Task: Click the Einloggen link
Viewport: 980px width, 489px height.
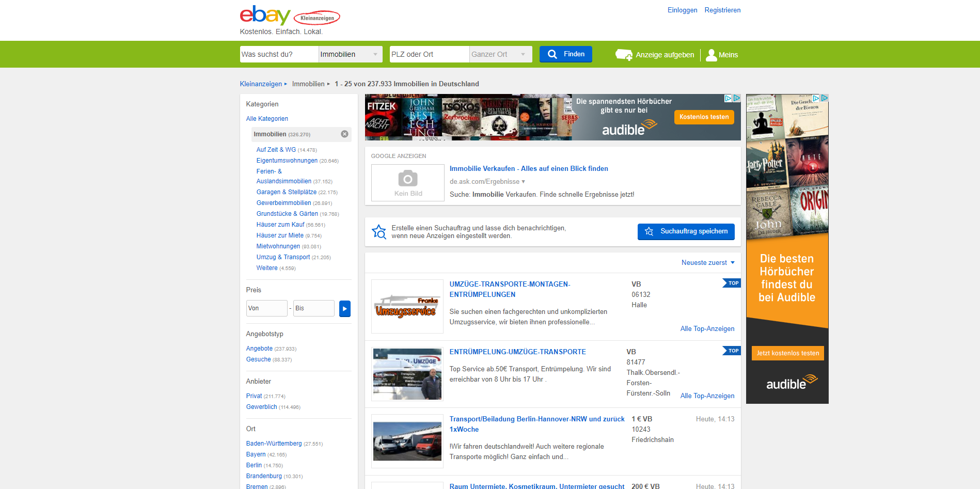Action: pos(682,10)
